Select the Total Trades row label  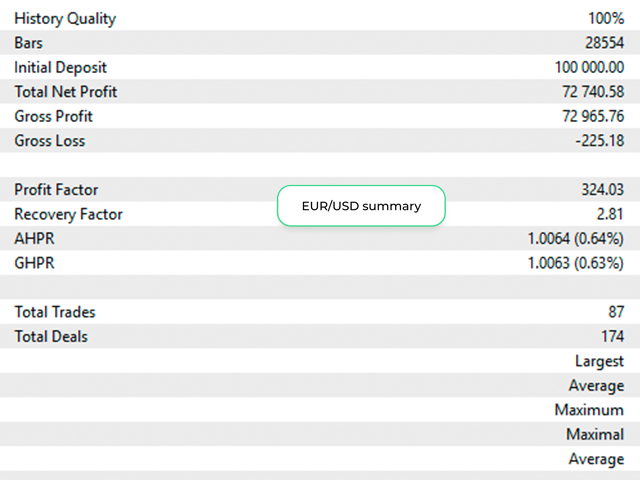tap(55, 312)
